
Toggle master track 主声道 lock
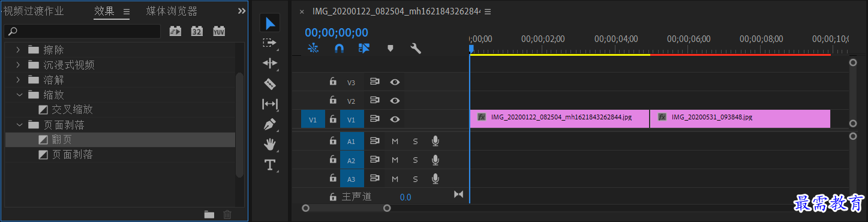coord(332,196)
